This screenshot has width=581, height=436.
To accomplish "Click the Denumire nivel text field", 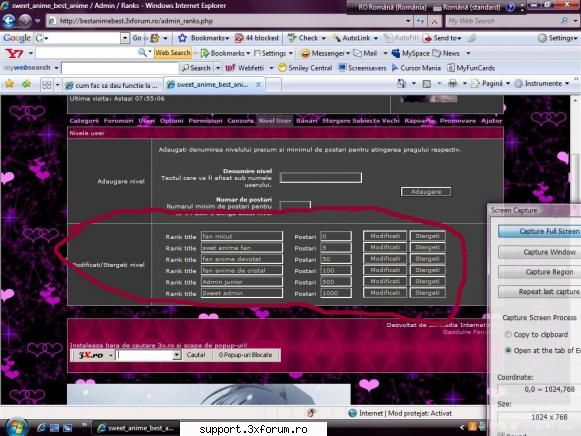I will (321, 177).
